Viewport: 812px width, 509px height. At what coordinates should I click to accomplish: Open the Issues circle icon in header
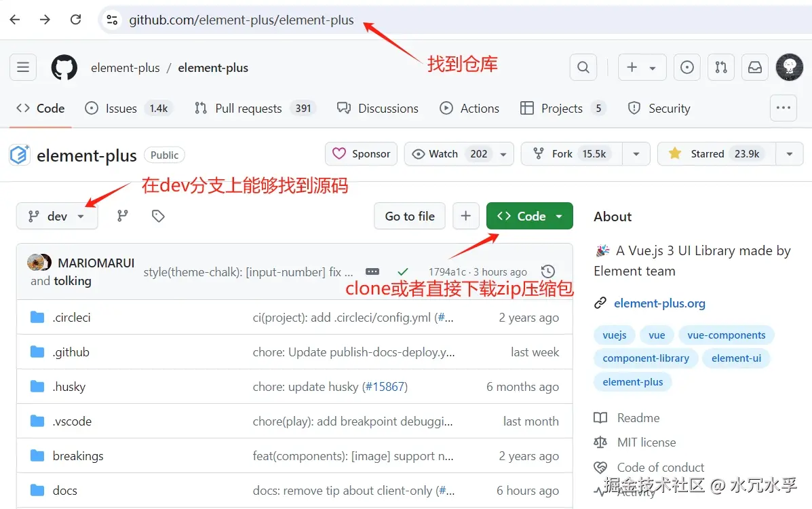(687, 67)
